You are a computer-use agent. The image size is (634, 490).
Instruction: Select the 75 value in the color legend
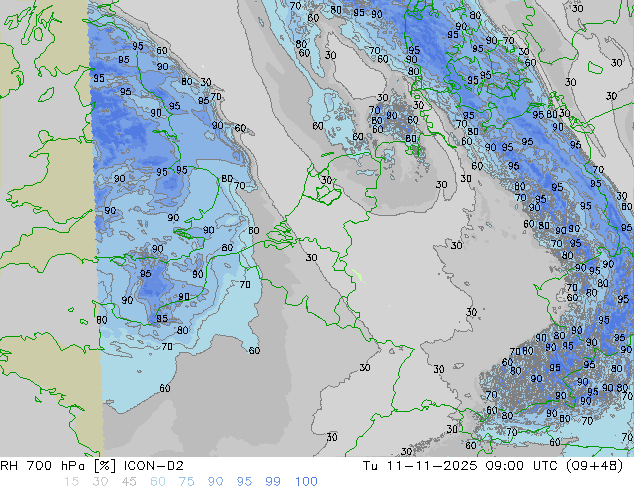pos(186,482)
